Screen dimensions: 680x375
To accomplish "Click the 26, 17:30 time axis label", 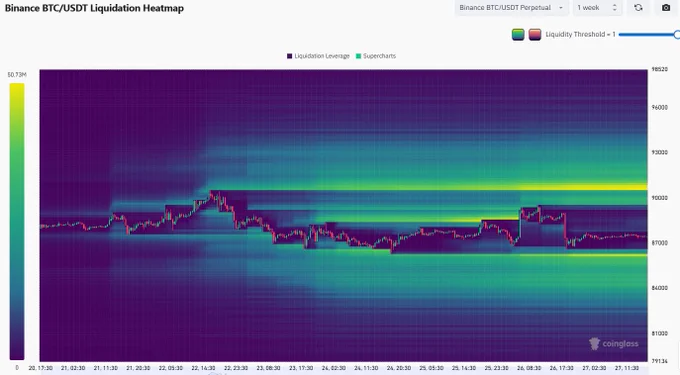I will [561, 368].
